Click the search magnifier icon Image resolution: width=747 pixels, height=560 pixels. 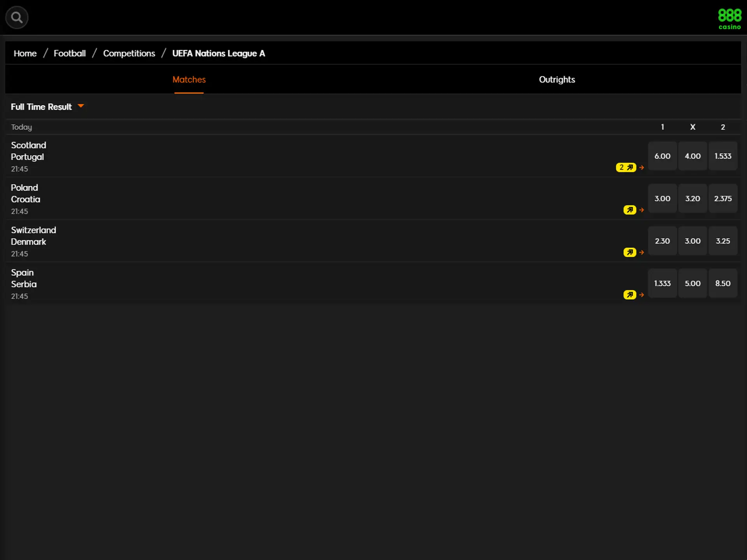coord(17,17)
